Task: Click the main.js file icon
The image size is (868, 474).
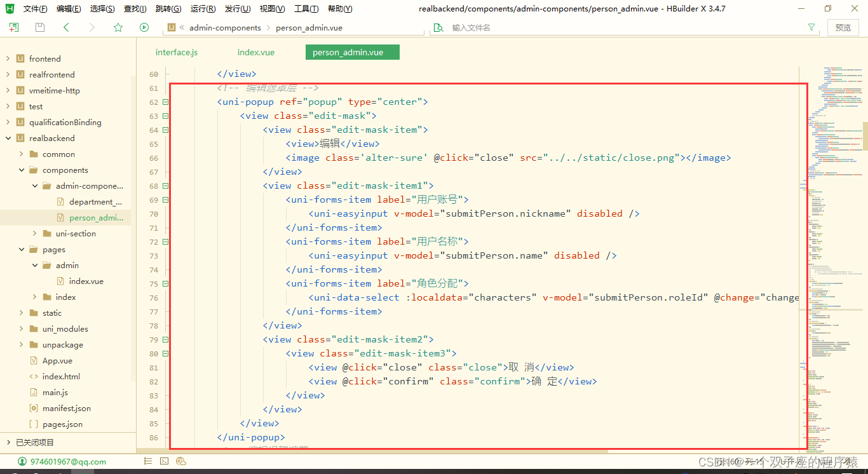Action: click(34, 392)
